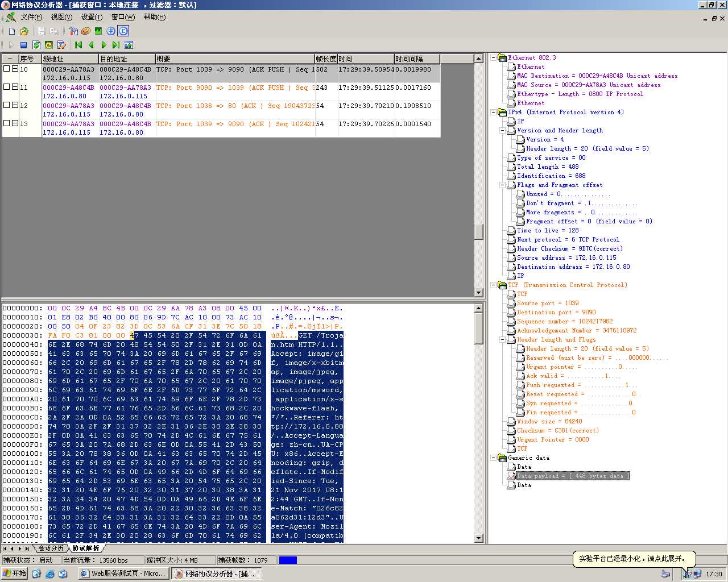728x582 pixels.
Task: Switch to the 协议解析 tab
Action: (x=86, y=548)
